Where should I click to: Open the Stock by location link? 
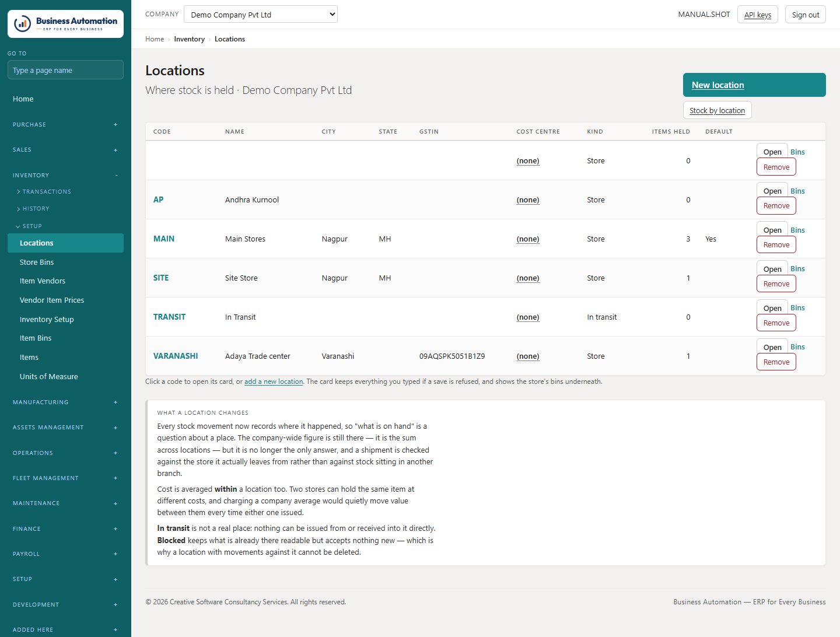[x=717, y=110]
